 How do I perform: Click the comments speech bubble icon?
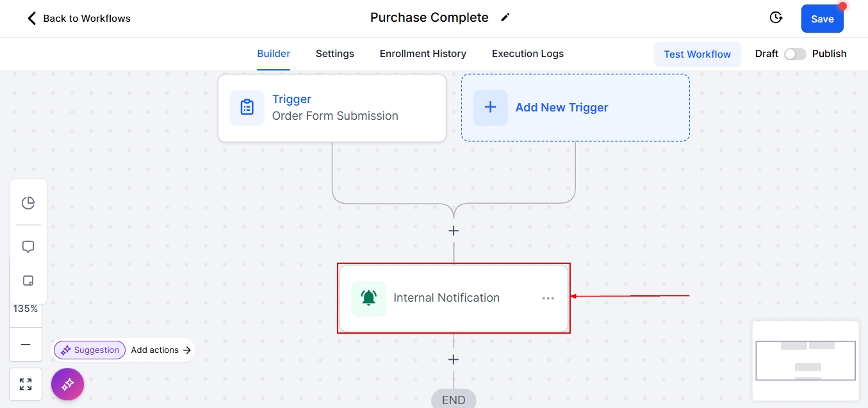pyautogui.click(x=28, y=247)
